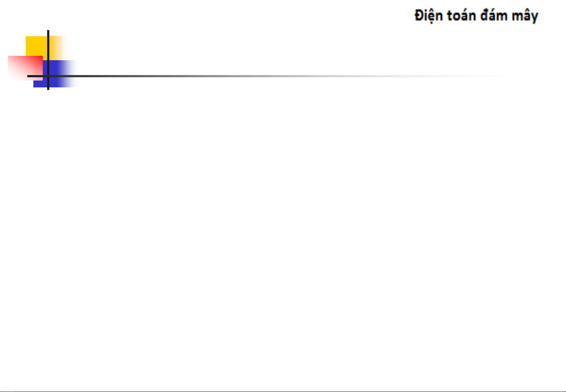Image resolution: width=566 pixels, height=392 pixels.
Task: Click the intersection of the black cross lines
Action: [x=48, y=76]
